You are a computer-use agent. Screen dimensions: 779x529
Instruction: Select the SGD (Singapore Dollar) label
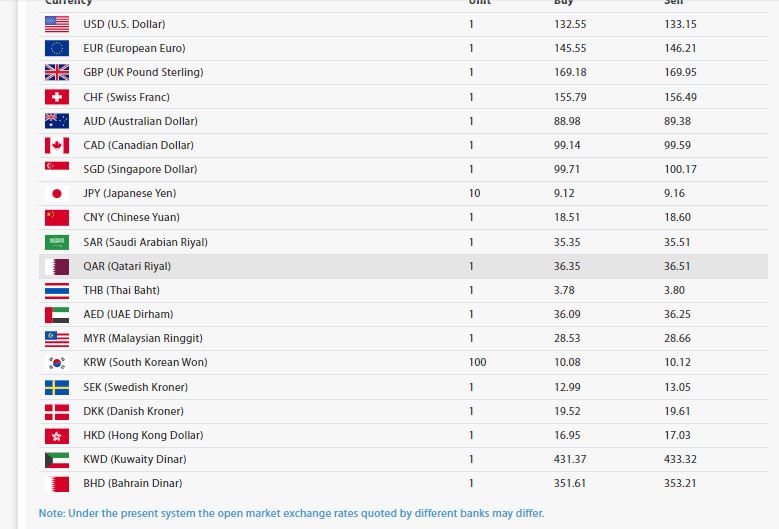pyautogui.click(x=140, y=169)
